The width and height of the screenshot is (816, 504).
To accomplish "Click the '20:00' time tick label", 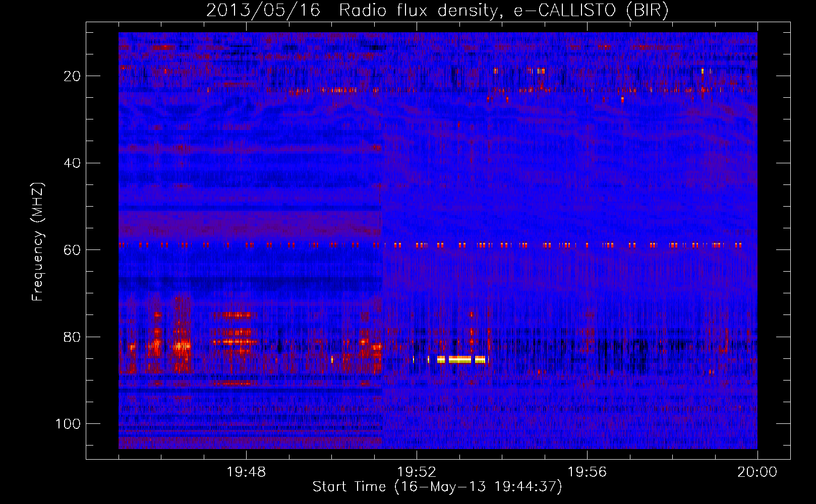I will (x=757, y=472).
